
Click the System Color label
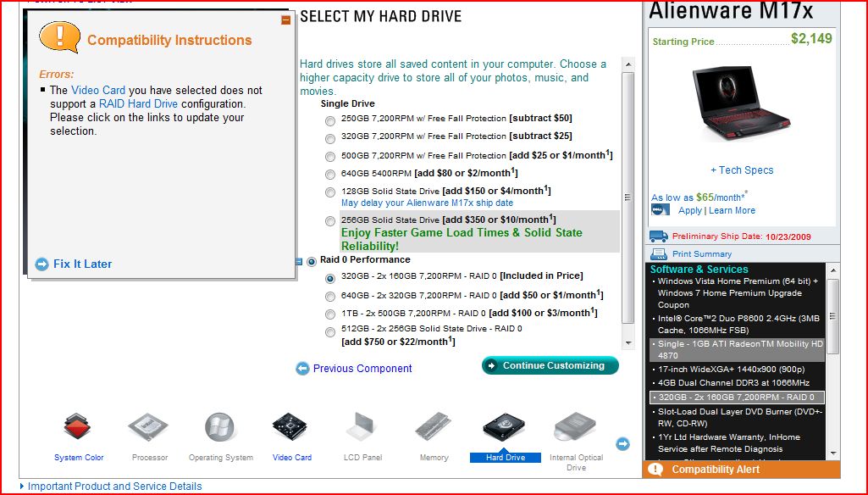79,458
